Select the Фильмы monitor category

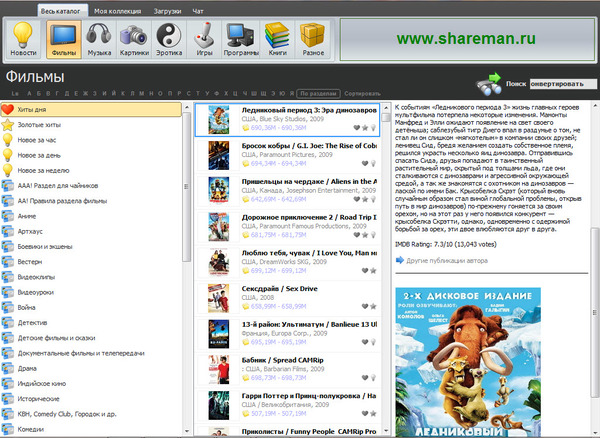[x=64, y=39]
